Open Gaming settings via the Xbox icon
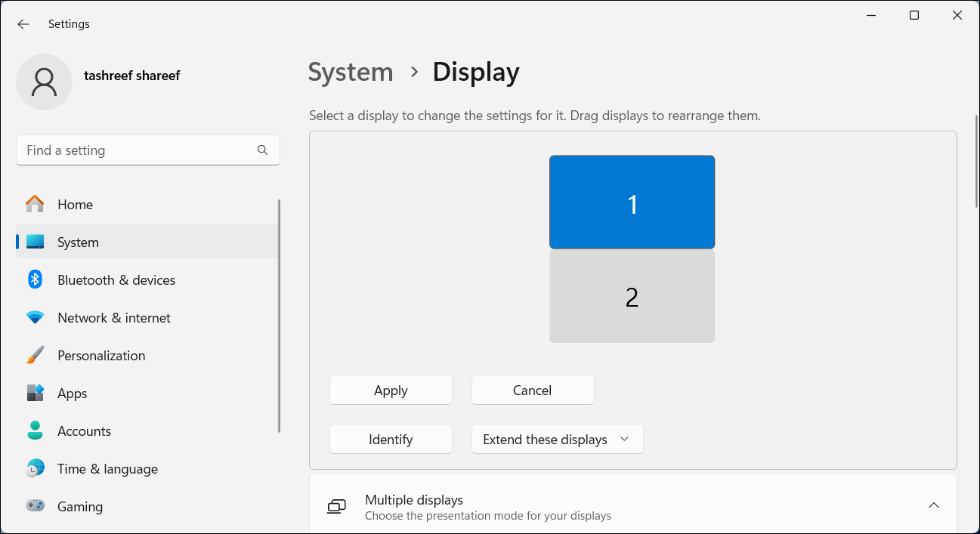Screen dimensions: 980x534 pyautogui.click(x=35, y=506)
